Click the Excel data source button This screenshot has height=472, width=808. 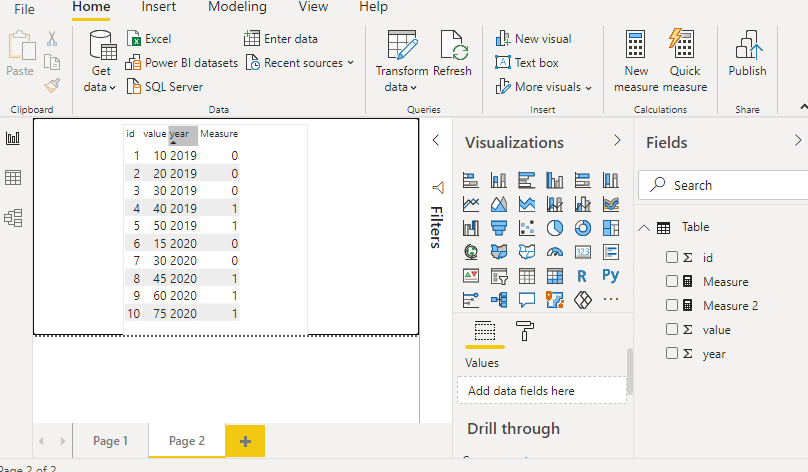[149, 39]
